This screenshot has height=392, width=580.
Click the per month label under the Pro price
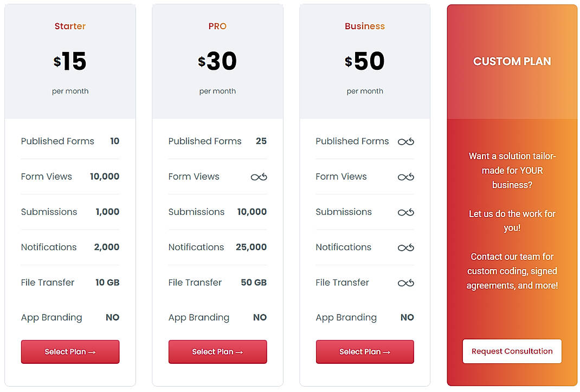[217, 91]
